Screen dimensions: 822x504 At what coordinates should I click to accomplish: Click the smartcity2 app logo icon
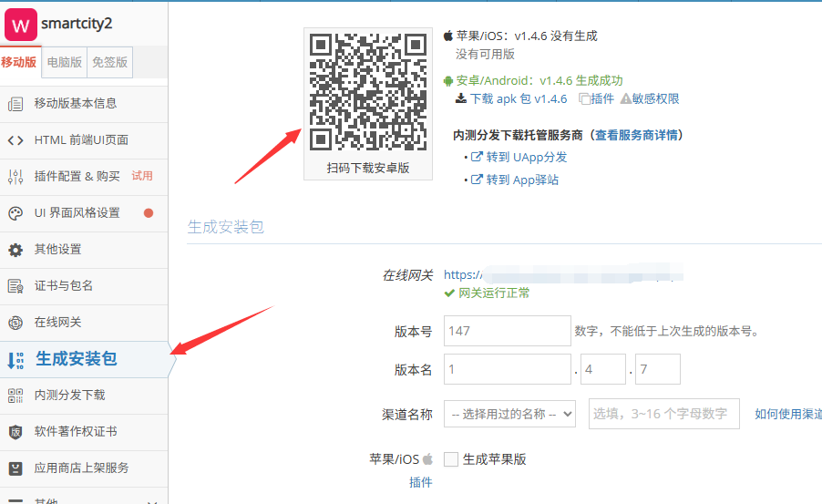[x=20, y=24]
